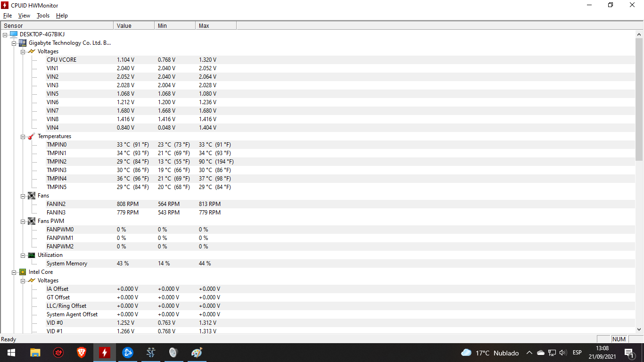Select the LLC/Ring Offset row
Viewport: 644px width, 362px height.
pos(340,306)
